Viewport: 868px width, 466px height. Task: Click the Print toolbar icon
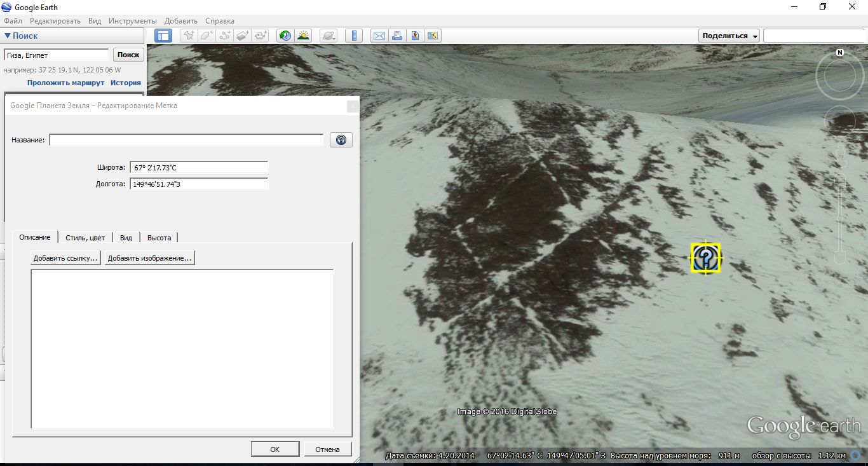[397, 36]
